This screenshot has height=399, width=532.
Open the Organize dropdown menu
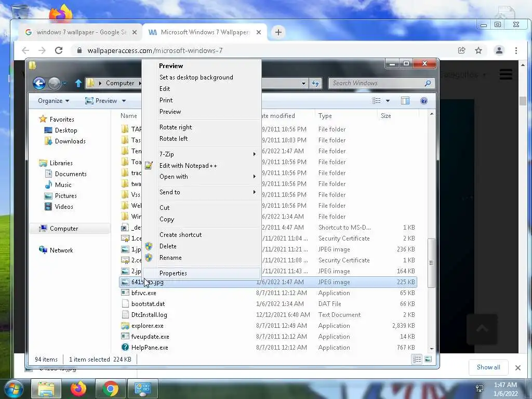[x=54, y=101]
